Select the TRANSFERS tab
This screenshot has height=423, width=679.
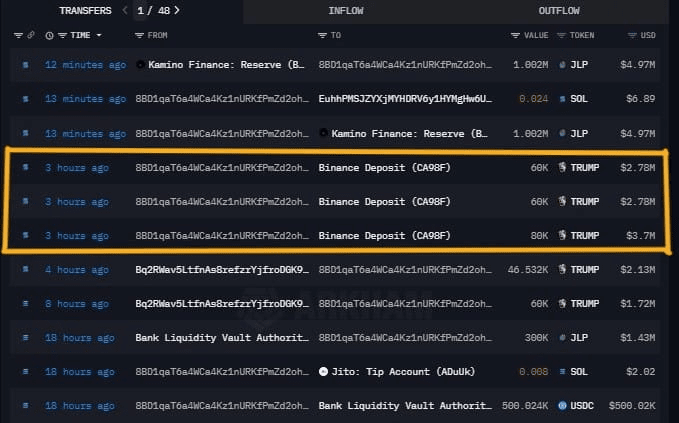(85, 11)
